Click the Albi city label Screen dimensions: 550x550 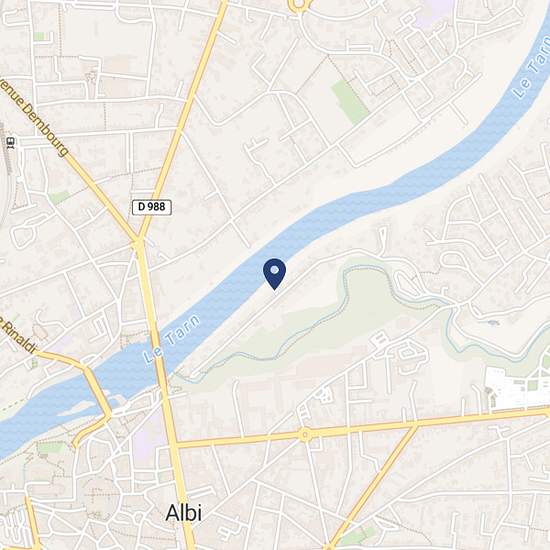(183, 513)
